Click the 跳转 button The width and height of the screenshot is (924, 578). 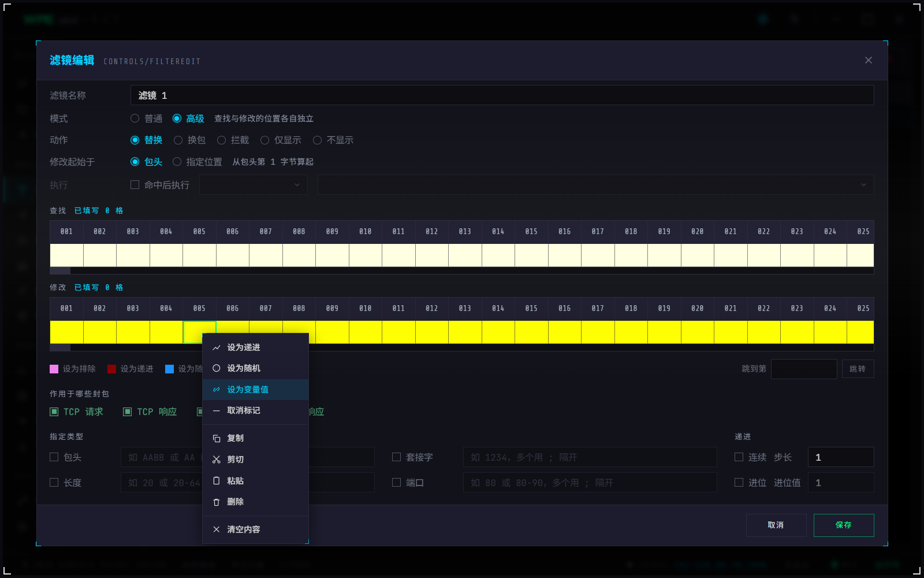(858, 369)
